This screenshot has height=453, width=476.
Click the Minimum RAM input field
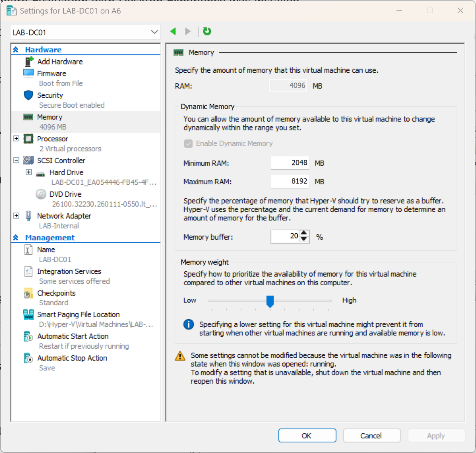click(290, 163)
